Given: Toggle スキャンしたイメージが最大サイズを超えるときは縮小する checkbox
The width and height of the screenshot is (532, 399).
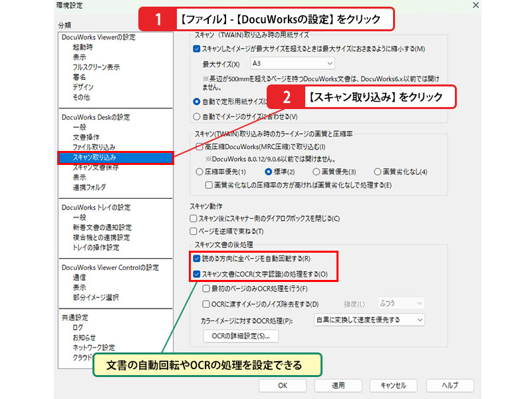Looking at the screenshot, I should (x=196, y=49).
